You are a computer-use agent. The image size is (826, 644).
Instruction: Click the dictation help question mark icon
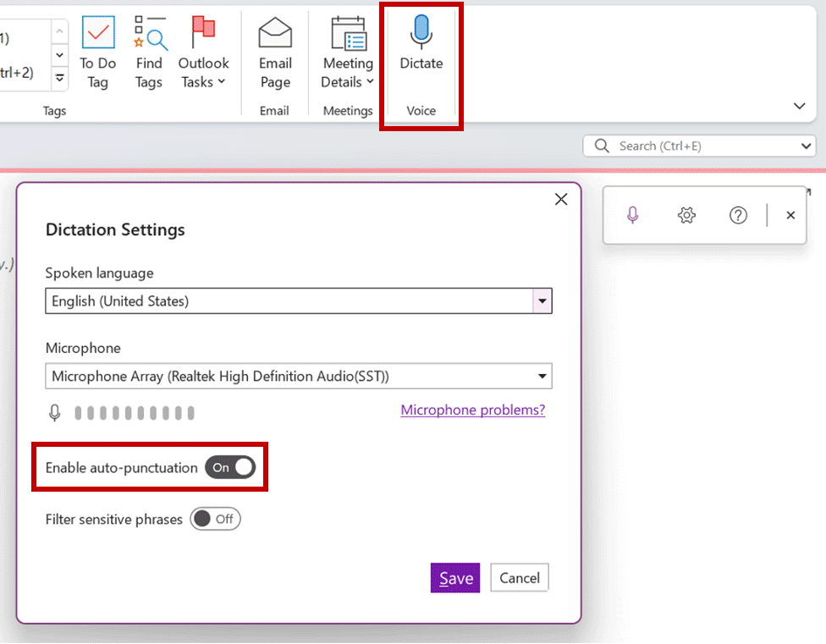[738, 215]
